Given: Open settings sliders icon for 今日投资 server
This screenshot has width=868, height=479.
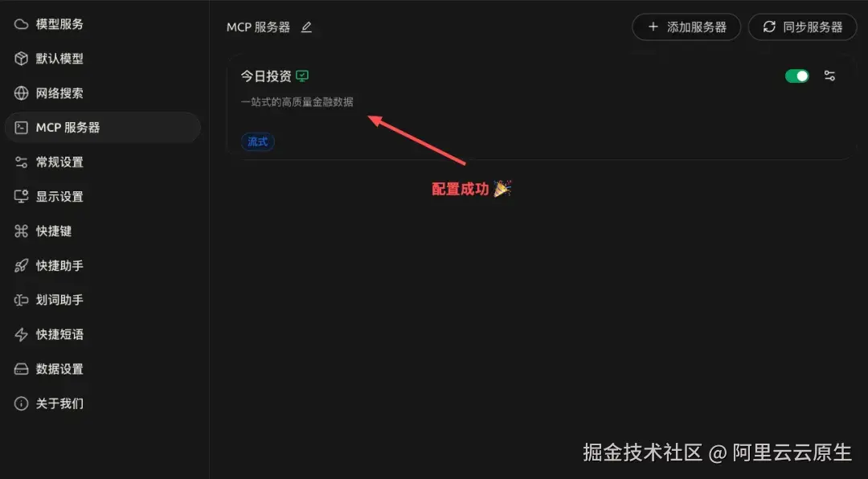Looking at the screenshot, I should point(829,76).
